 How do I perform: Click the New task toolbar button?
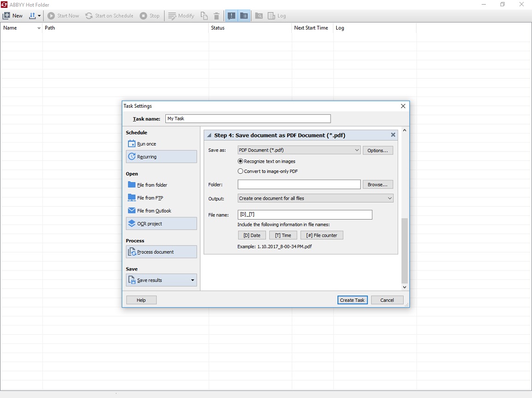coord(12,16)
